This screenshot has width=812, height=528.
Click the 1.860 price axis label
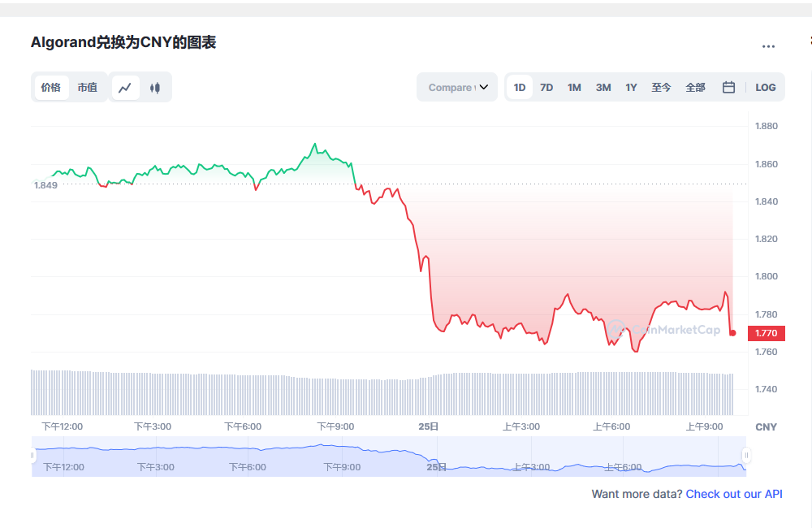click(x=767, y=164)
